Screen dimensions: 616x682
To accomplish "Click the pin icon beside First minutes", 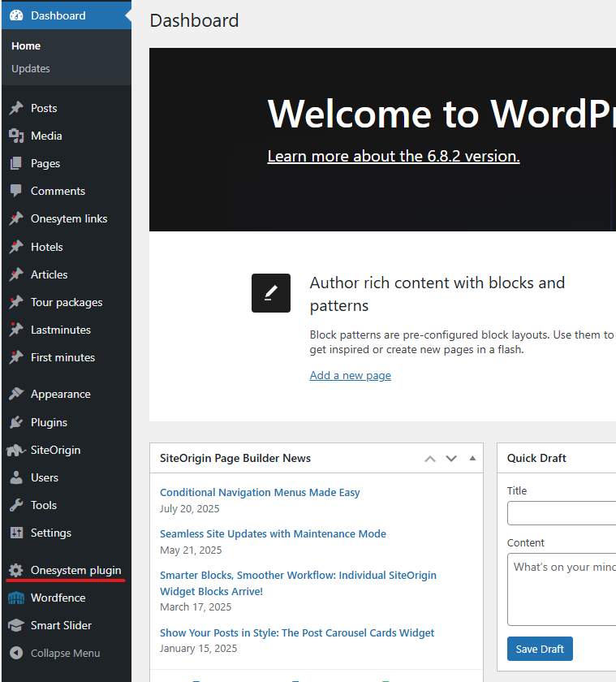I will click(16, 357).
